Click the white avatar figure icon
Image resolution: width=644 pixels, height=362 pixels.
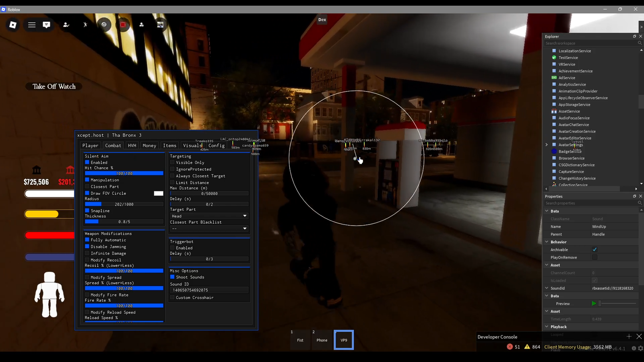tap(50, 294)
